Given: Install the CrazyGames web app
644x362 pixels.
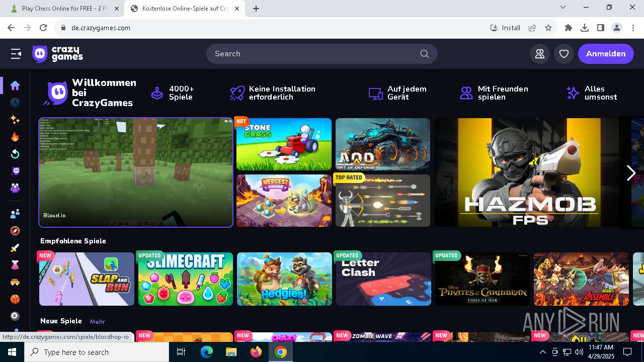Looking at the screenshot, I should tap(506, 28).
